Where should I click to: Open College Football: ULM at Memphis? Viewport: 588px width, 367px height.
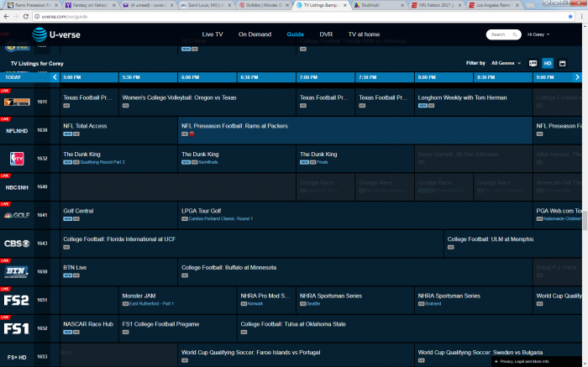(x=513, y=244)
